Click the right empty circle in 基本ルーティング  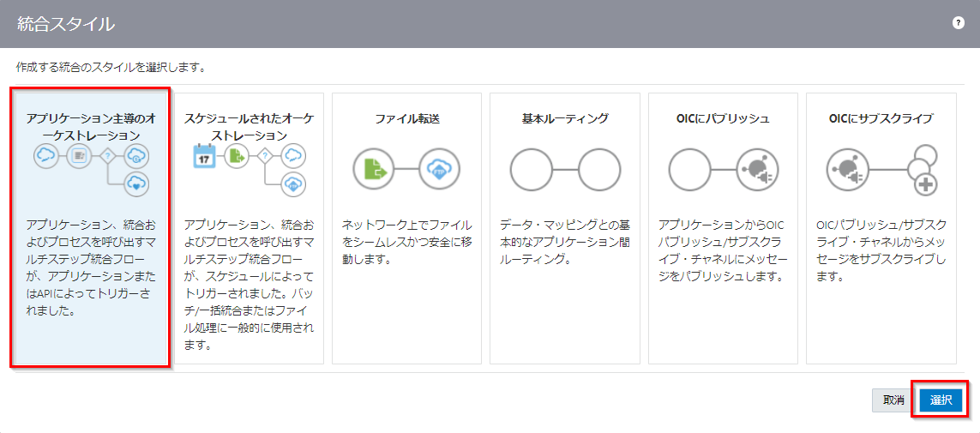[598, 170]
